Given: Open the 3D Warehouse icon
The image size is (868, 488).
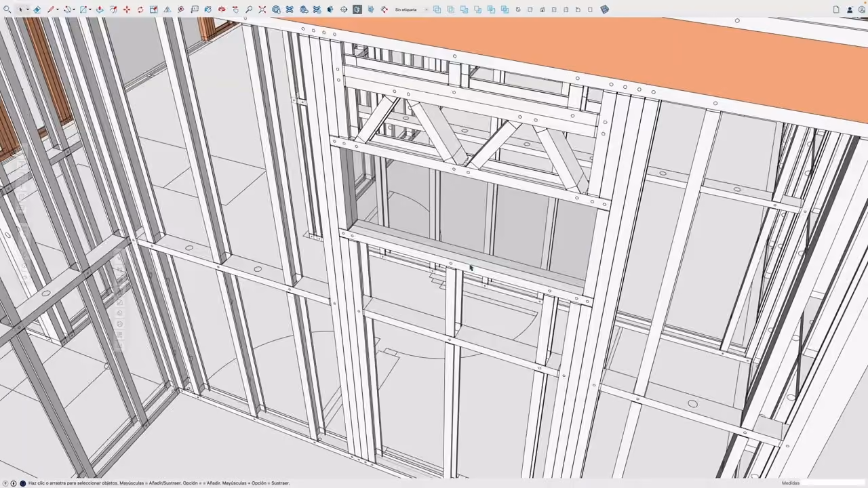Looking at the screenshot, I should tap(277, 9).
